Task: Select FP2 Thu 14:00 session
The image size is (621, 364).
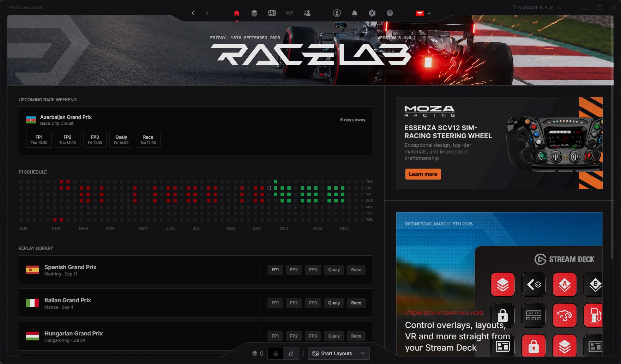Action: point(67,140)
